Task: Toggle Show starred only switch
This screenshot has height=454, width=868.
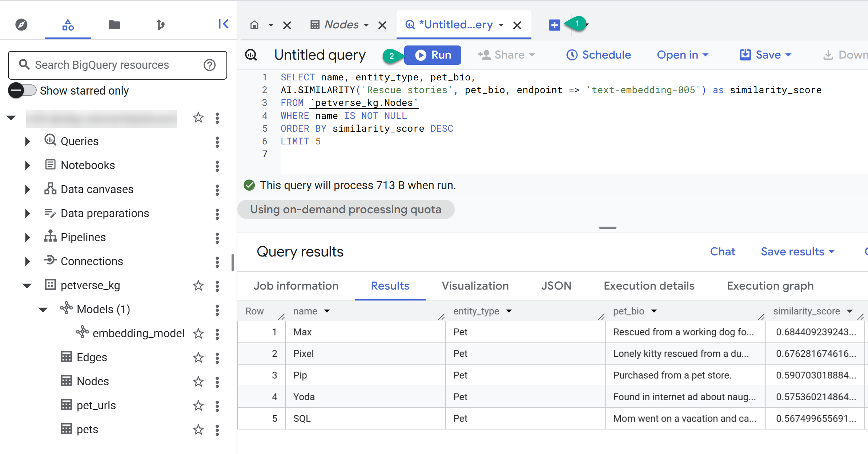Action: pyautogui.click(x=23, y=90)
